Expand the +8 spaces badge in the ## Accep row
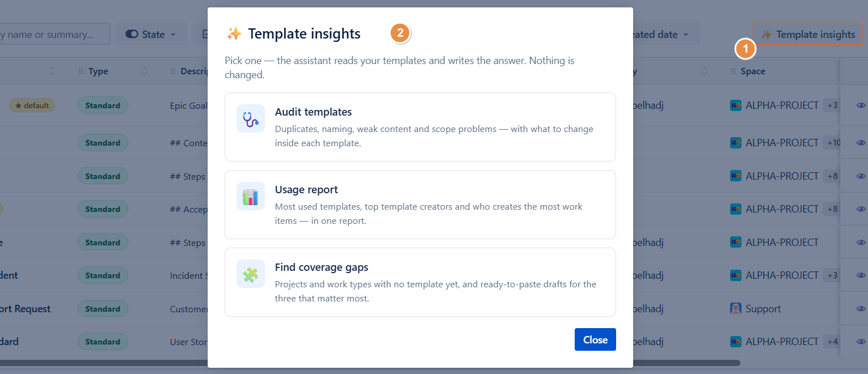 [832, 209]
